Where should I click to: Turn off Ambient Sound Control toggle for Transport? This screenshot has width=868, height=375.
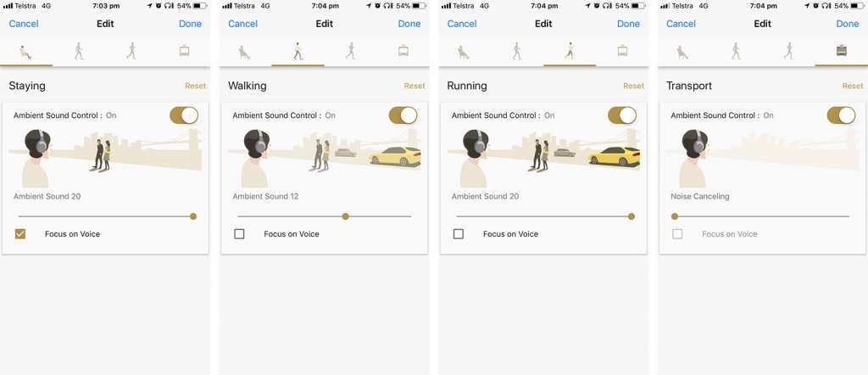coord(842,115)
